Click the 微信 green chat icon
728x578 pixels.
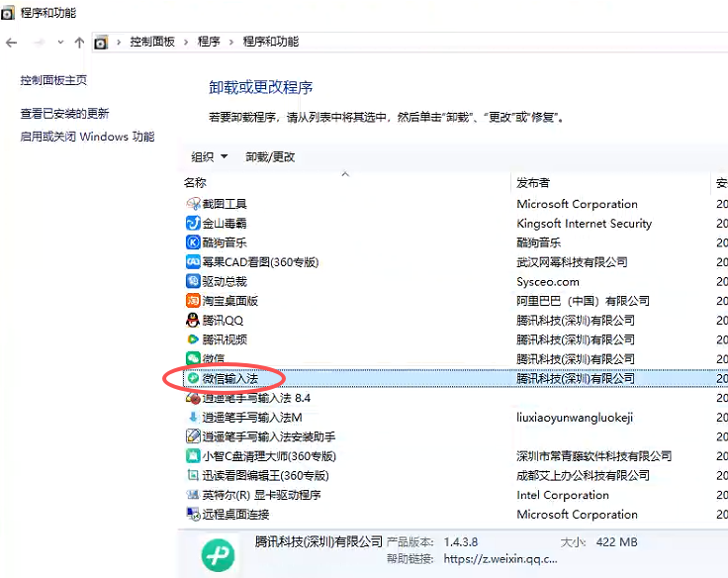(x=193, y=358)
